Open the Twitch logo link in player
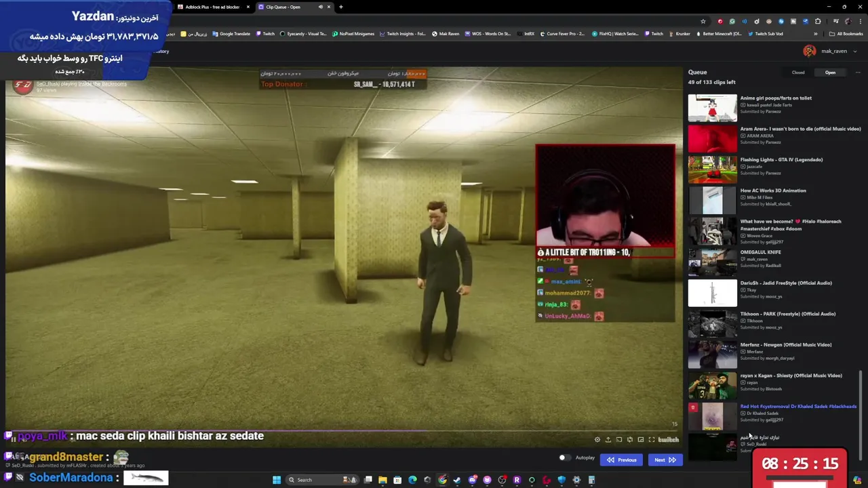The width and height of the screenshot is (868, 488). 669,440
